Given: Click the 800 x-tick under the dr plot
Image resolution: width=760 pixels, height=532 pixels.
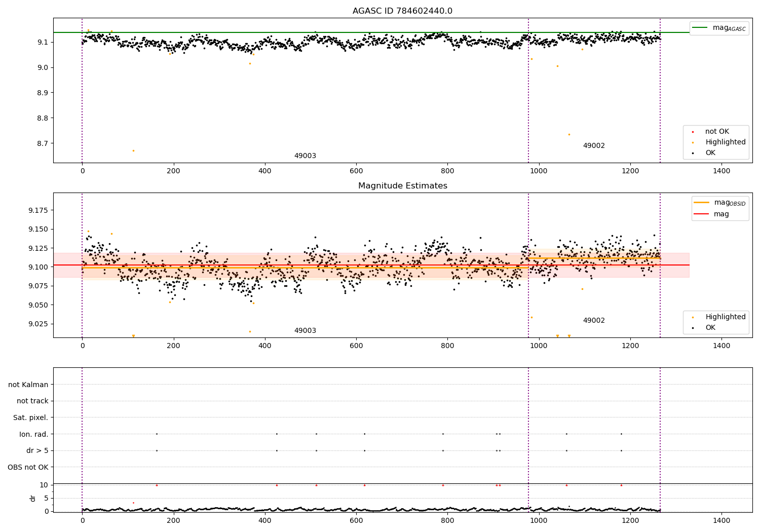Looking at the screenshot, I should click(447, 521).
